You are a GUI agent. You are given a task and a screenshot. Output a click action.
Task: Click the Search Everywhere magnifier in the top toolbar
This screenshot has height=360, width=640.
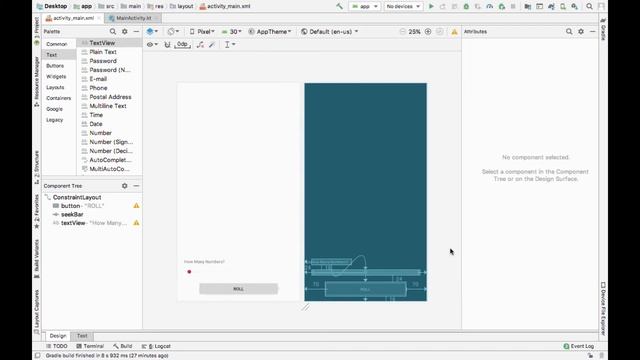point(589,7)
